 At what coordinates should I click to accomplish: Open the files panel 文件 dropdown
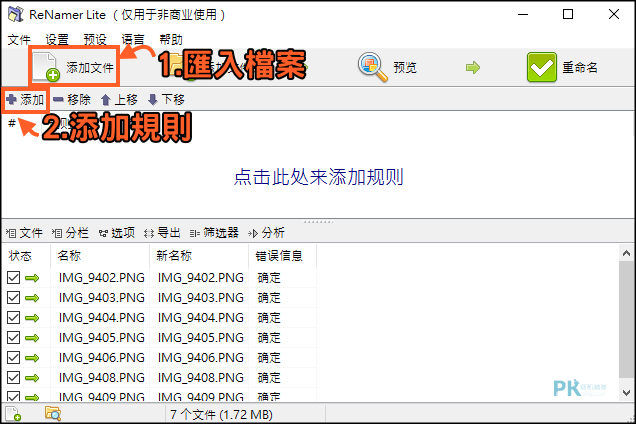coord(24,232)
